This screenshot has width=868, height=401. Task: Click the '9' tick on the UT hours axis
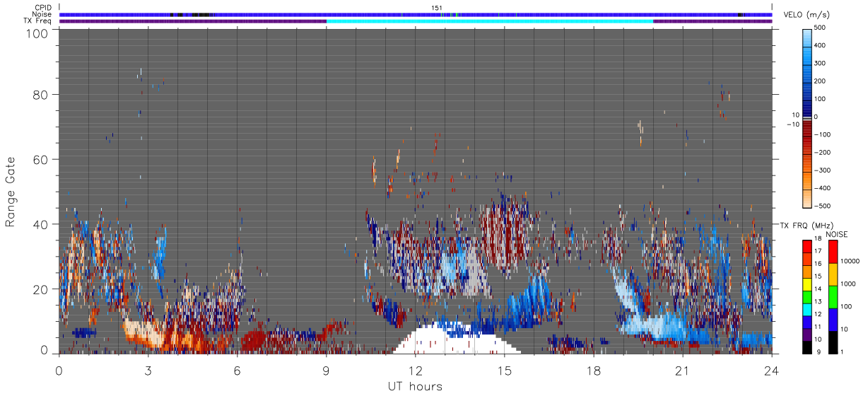(x=327, y=370)
